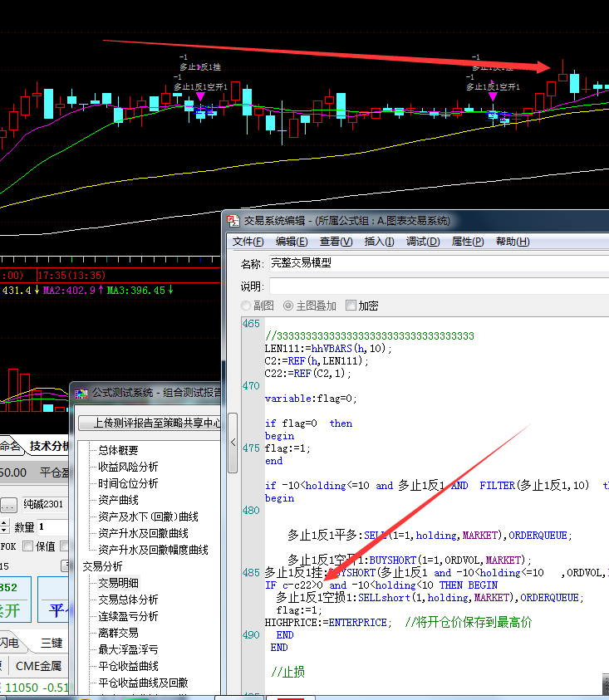Tick the 保值 checkbox
The image size is (609, 700).
coord(27,546)
